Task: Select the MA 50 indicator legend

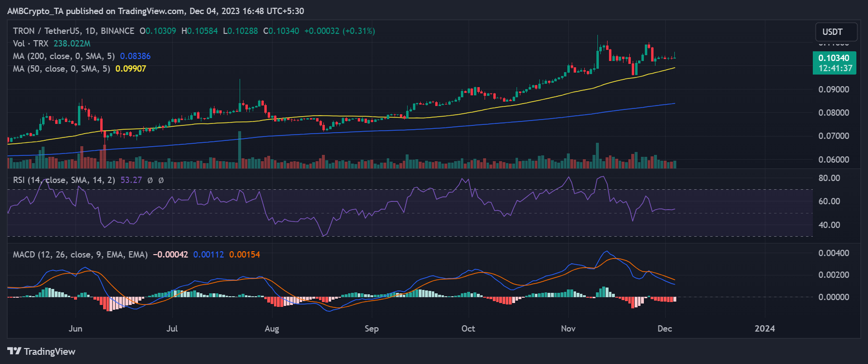Action: pyautogui.click(x=61, y=69)
